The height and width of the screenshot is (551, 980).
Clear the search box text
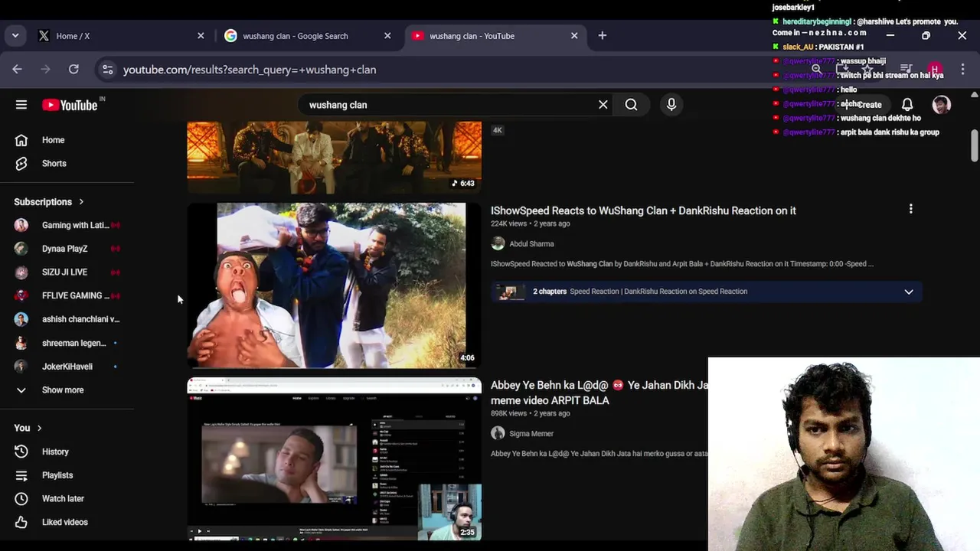603,105
